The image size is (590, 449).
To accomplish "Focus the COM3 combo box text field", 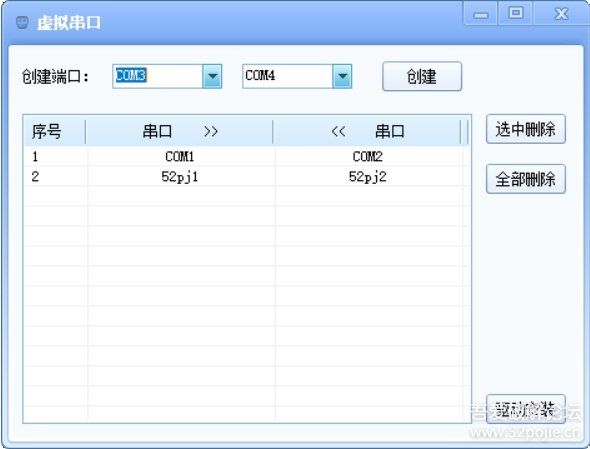I will (x=158, y=76).
